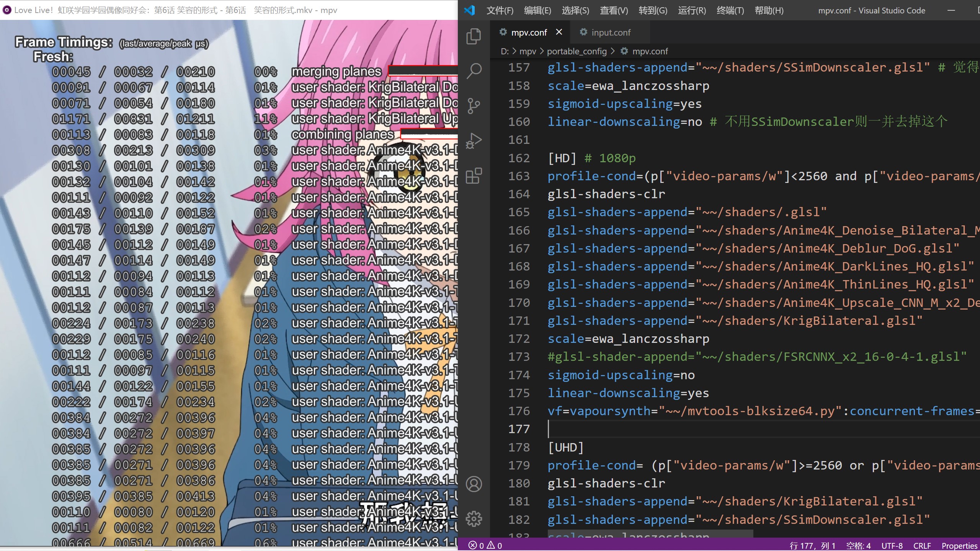This screenshot has height=551, width=980.
Task: Click scale=ewa_lanczossharp on line 158
Action: click(628, 86)
